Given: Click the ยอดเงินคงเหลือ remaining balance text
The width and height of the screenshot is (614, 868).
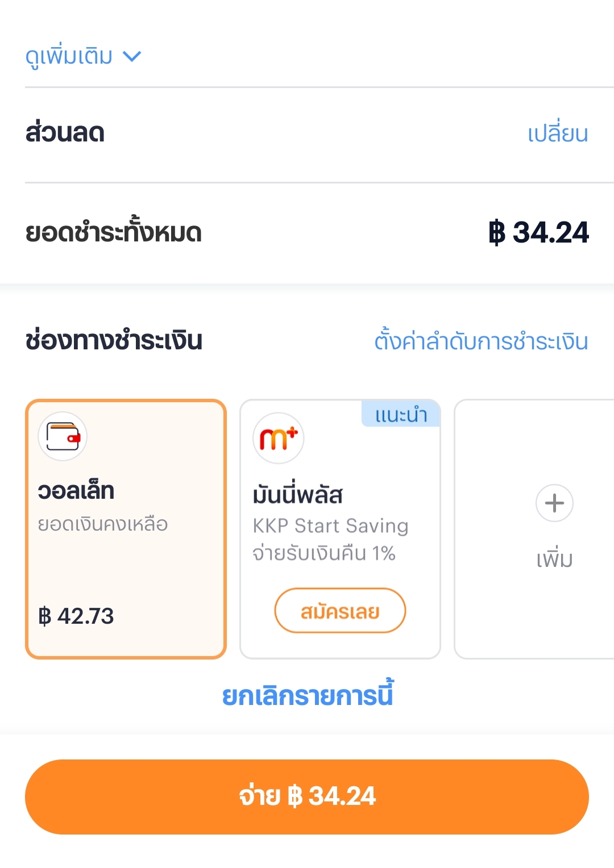Looking at the screenshot, I should (103, 524).
